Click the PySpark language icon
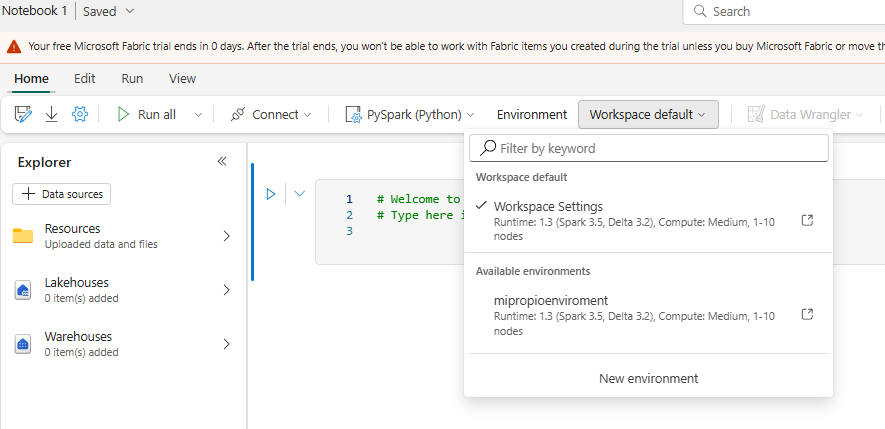Screen dimensions: 885x429 click(353, 115)
